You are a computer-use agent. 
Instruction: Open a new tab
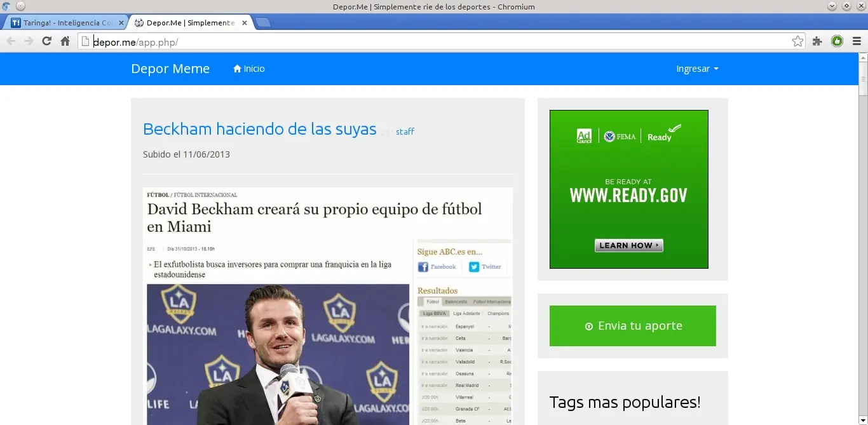coord(262,23)
